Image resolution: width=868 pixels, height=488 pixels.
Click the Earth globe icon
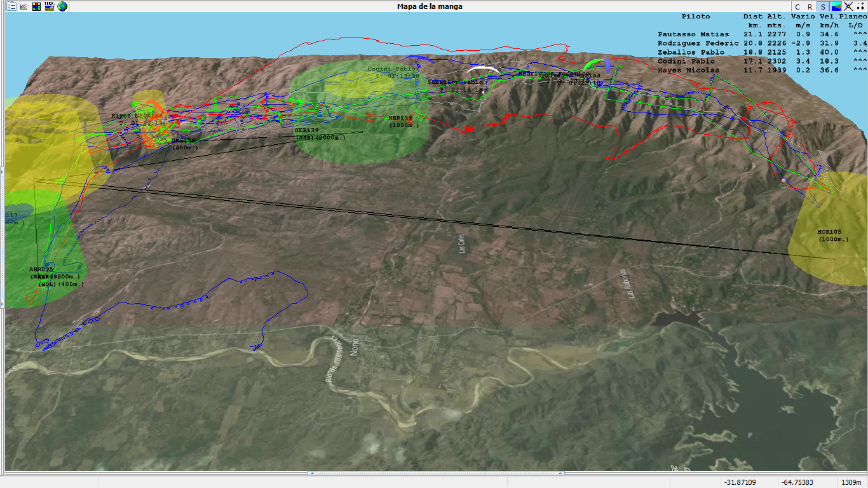62,6
